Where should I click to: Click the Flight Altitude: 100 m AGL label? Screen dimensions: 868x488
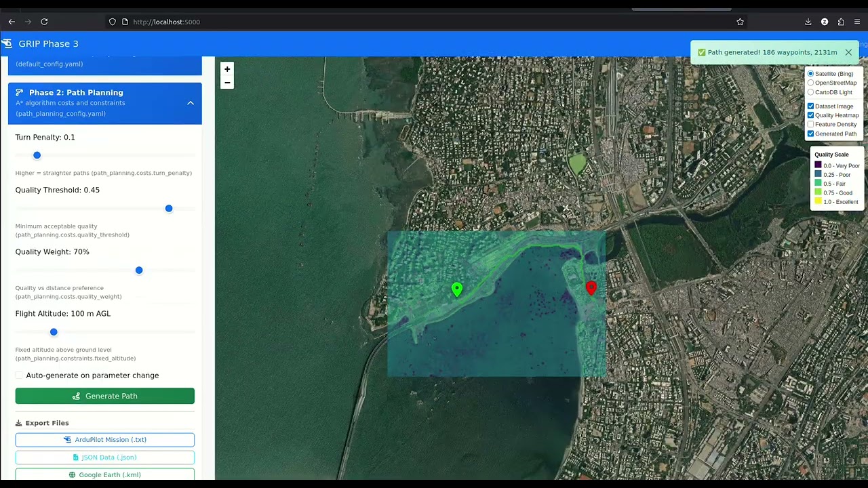coord(63,314)
